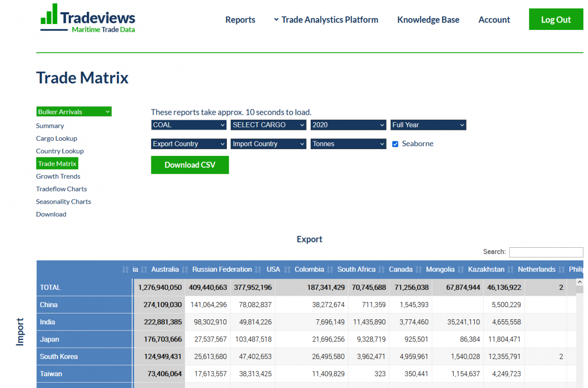
Task: Expand the Full Year period dropdown
Action: tap(428, 125)
